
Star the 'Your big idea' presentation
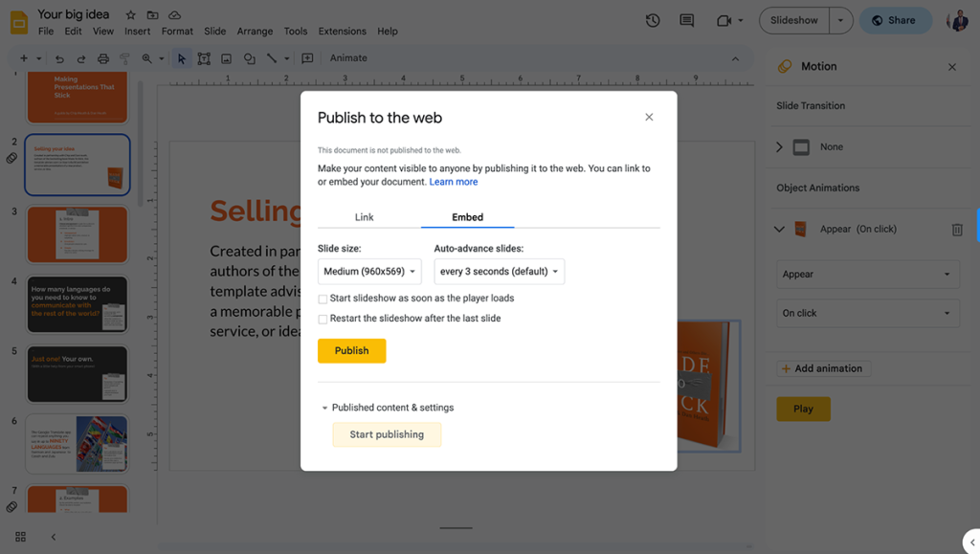(x=130, y=15)
